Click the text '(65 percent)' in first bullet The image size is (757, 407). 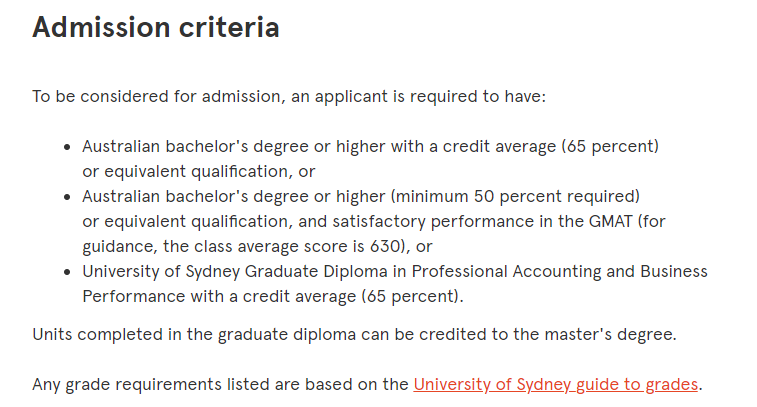coord(610,146)
